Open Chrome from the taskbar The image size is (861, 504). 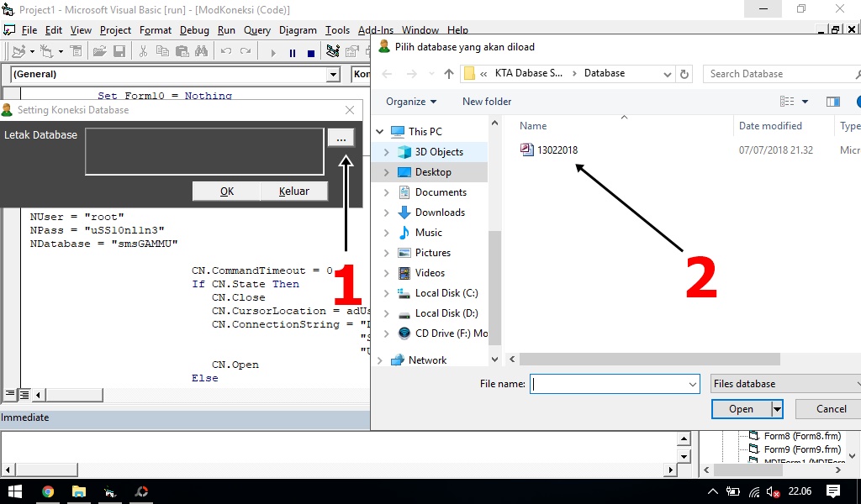click(48, 491)
